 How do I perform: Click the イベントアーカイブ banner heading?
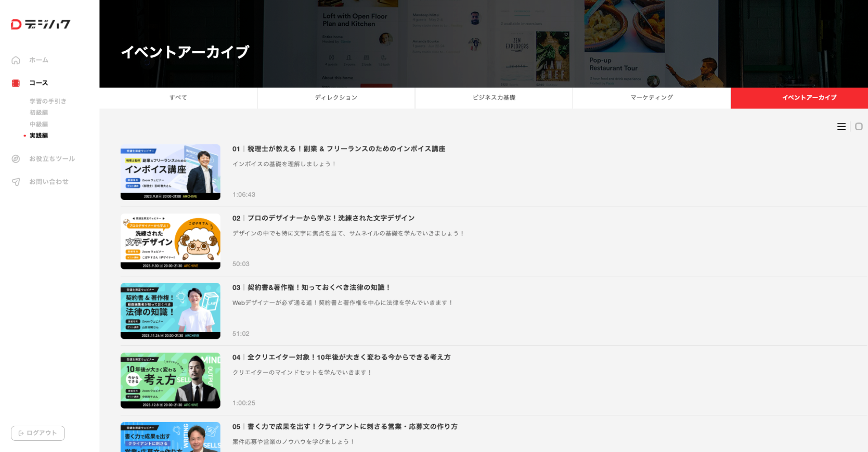pos(185,52)
